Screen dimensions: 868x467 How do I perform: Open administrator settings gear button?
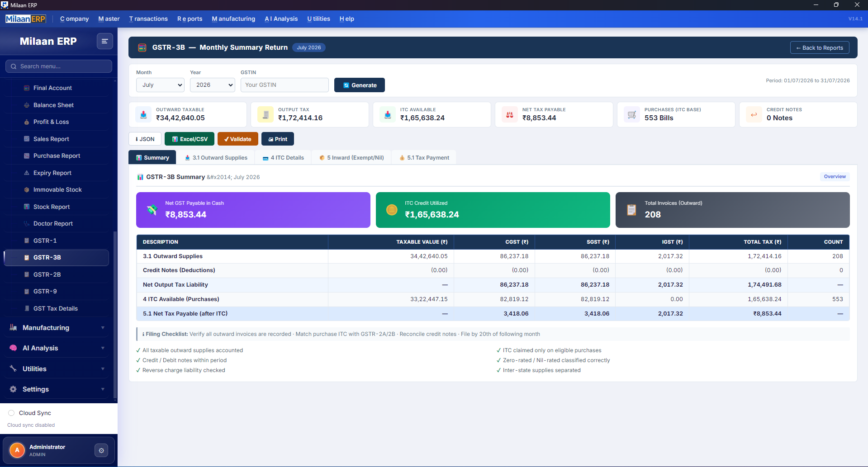pyautogui.click(x=101, y=450)
